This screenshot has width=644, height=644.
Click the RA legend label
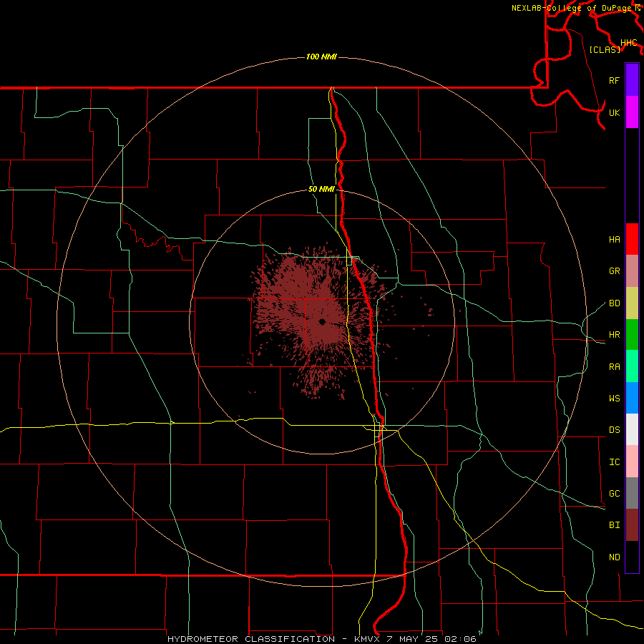point(614,366)
